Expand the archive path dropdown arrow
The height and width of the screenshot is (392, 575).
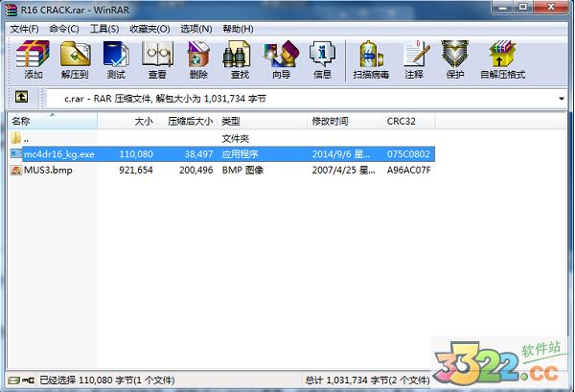pos(562,99)
